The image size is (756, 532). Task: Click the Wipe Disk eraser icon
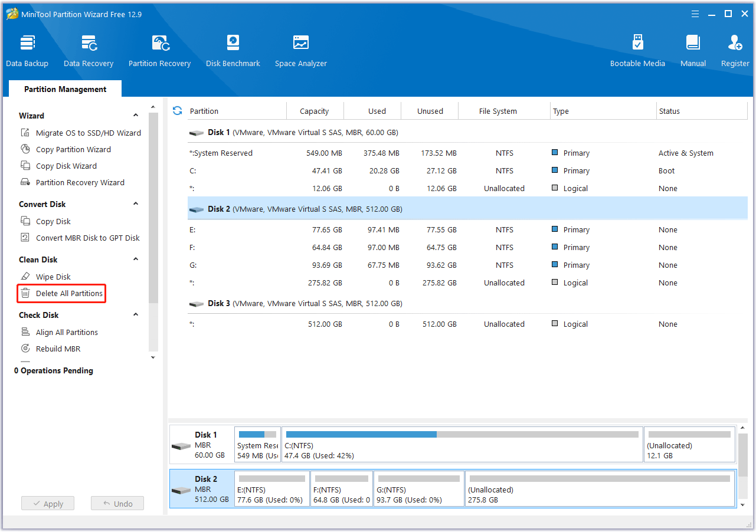pos(25,277)
